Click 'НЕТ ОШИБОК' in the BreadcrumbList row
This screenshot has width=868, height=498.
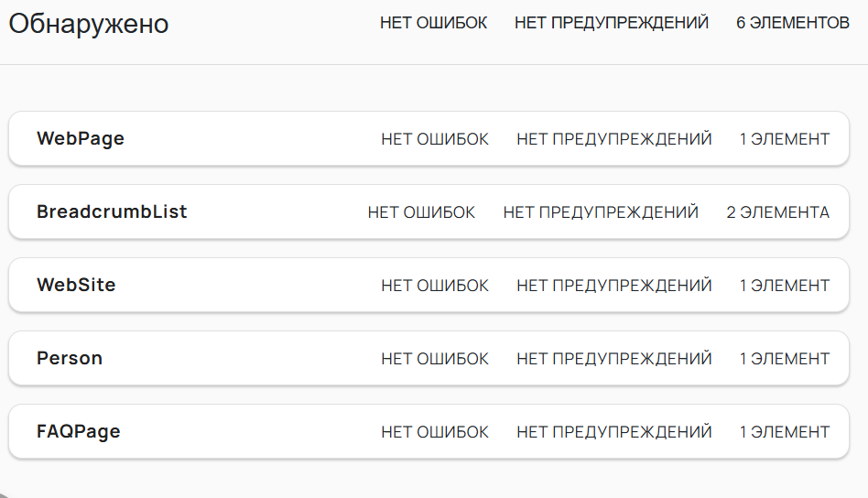[x=421, y=212]
